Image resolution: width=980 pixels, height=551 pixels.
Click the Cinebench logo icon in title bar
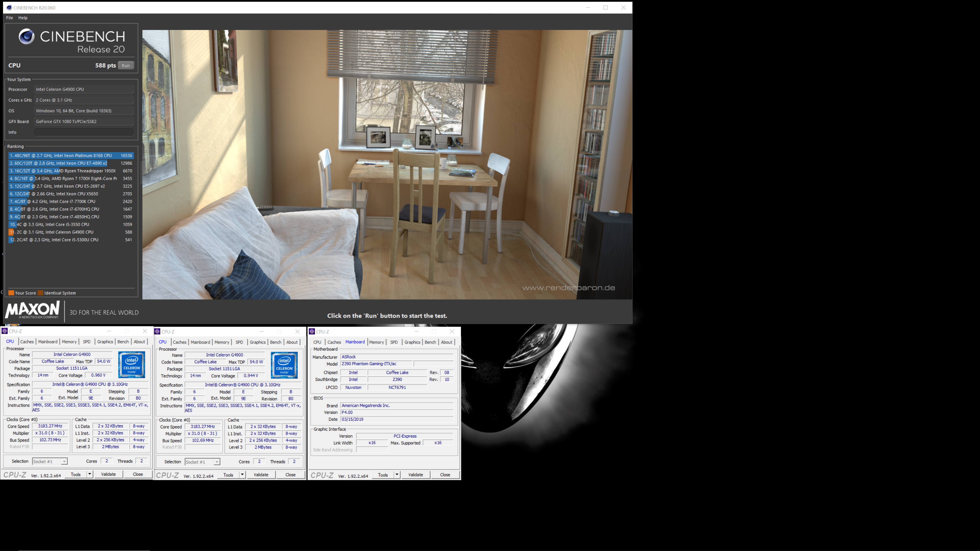coord(9,8)
